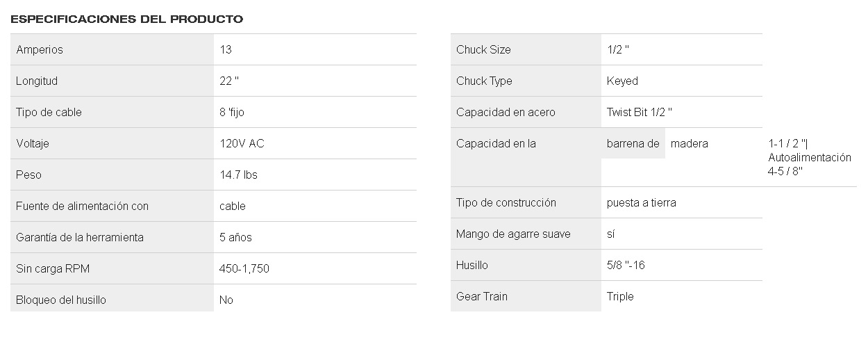Viewport: 868px width, 340px height.
Task: Select the Keyed chuck type value
Action: coord(622,81)
